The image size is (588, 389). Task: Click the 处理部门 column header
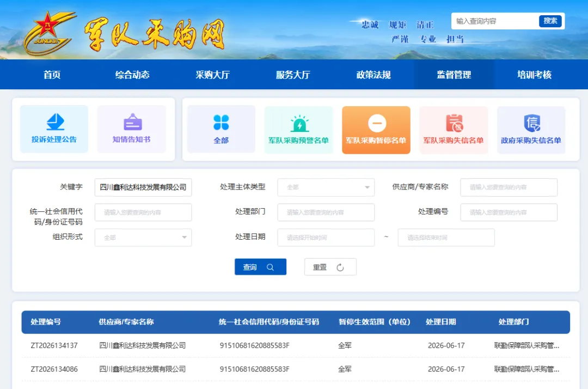tap(514, 322)
